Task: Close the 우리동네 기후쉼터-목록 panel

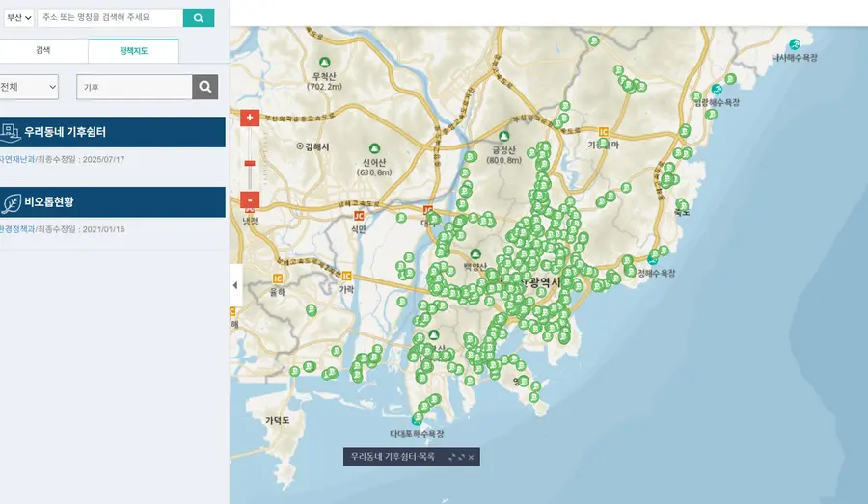Action: pyautogui.click(x=471, y=457)
